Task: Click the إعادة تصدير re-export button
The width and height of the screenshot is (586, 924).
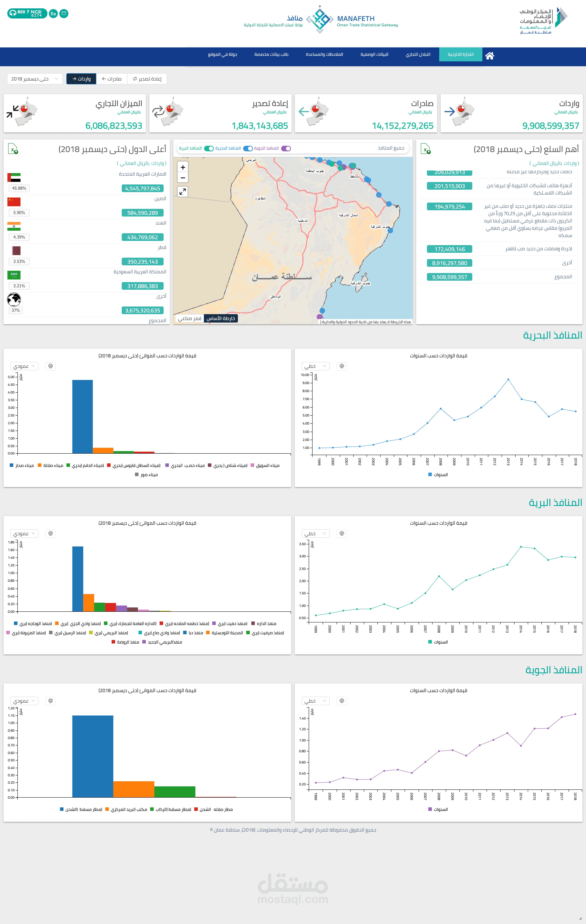Action: 147,79
